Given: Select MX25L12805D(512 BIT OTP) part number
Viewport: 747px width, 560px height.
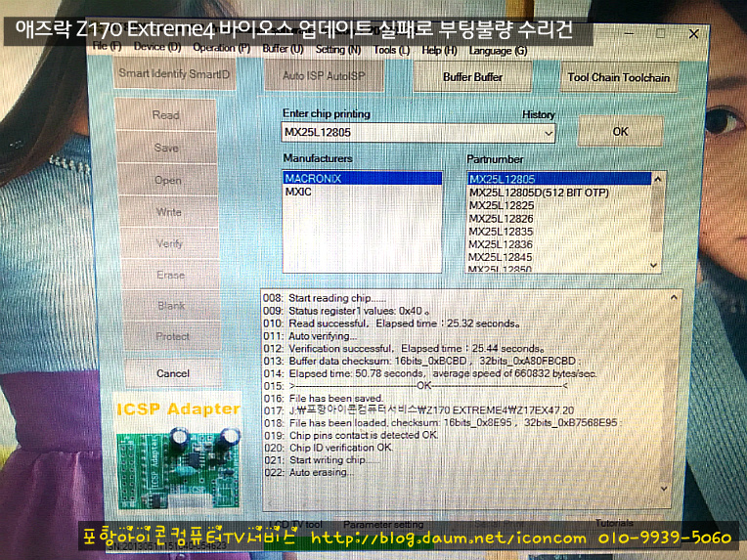Looking at the screenshot, I should (559, 193).
